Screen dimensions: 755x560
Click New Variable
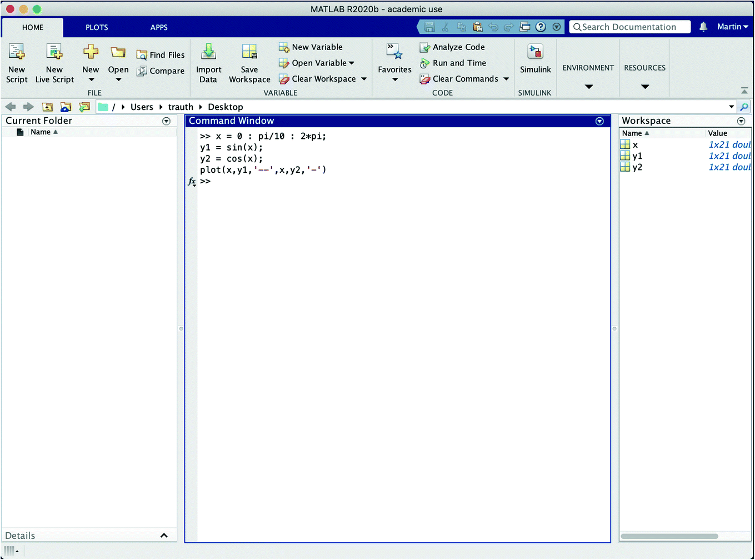coord(311,47)
